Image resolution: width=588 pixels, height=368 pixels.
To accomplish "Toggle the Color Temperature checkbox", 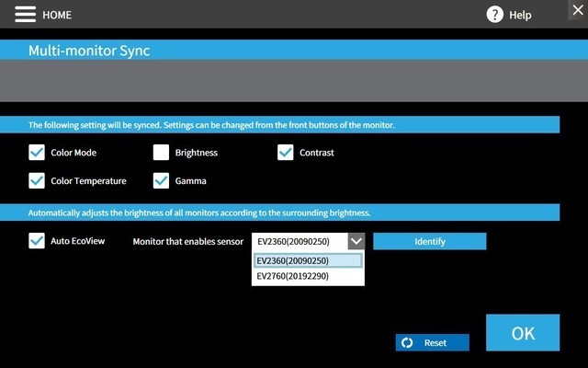I will 37,180.
